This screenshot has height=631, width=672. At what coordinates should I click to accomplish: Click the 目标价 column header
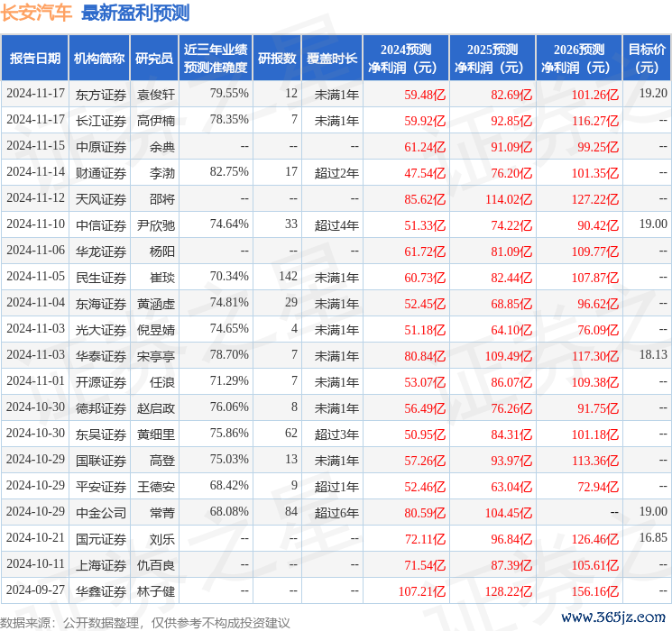coord(647,59)
